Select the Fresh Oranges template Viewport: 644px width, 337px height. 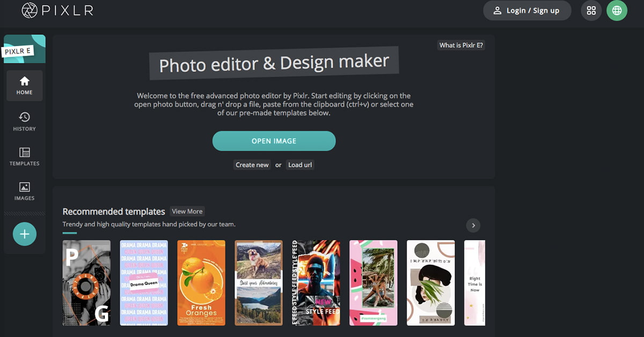click(x=201, y=283)
